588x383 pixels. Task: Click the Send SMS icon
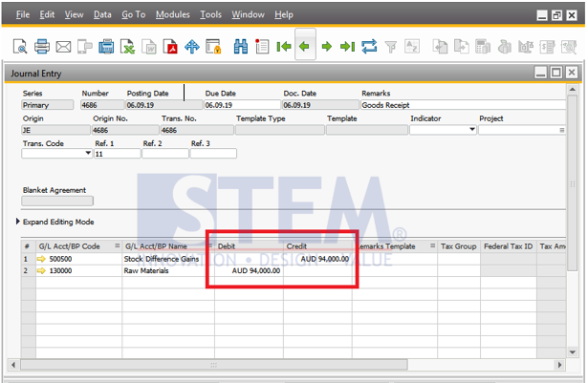[x=85, y=47]
